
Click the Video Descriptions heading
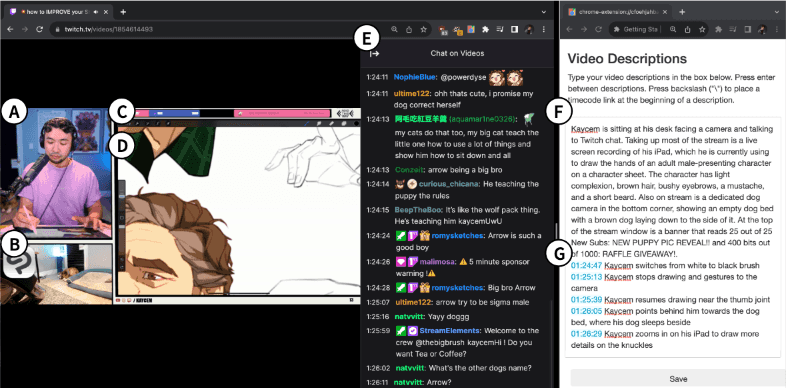[x=627, y=59]
